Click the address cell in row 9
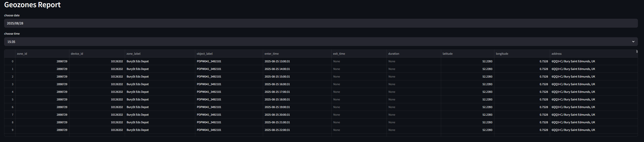The width and height of the screenshot is (644, 142). [x=573, y=130]
